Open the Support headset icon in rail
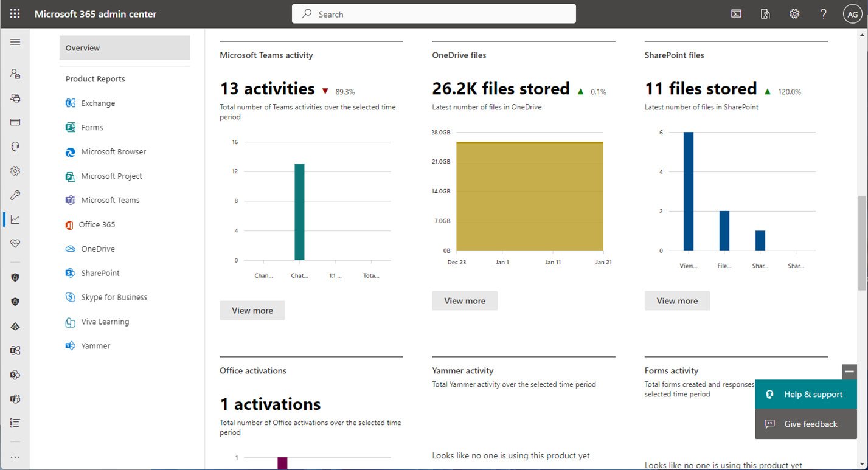 point(15,147)
